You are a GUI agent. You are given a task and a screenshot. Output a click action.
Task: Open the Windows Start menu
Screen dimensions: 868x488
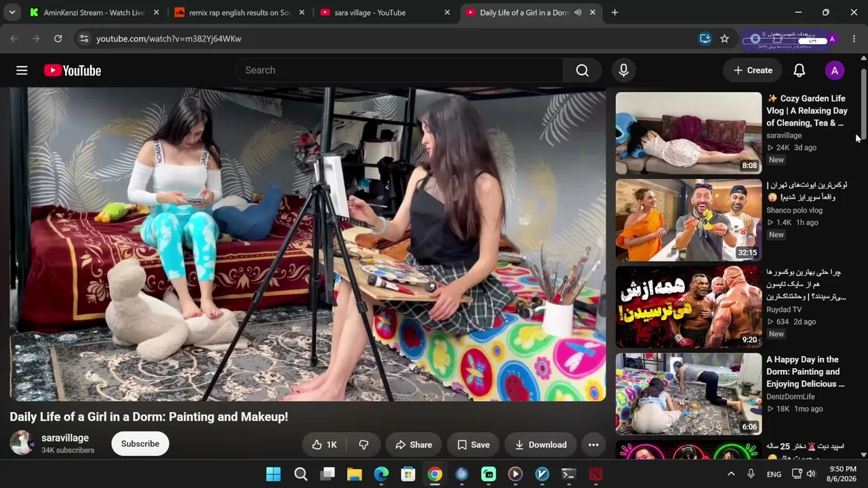(x=273, y=474)
